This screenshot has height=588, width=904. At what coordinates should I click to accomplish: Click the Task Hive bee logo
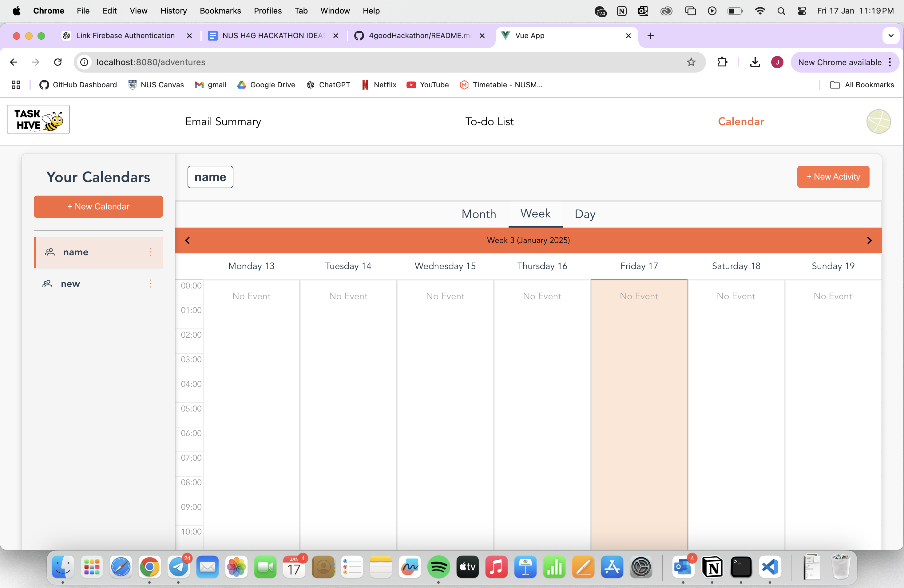pos(38,120)
